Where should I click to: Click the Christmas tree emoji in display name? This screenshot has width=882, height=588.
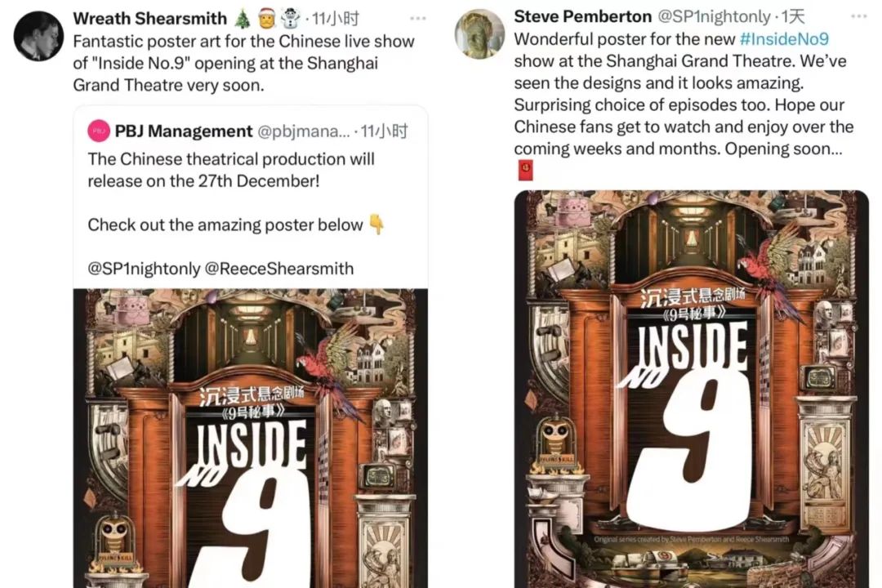click(x=243, y=19)
